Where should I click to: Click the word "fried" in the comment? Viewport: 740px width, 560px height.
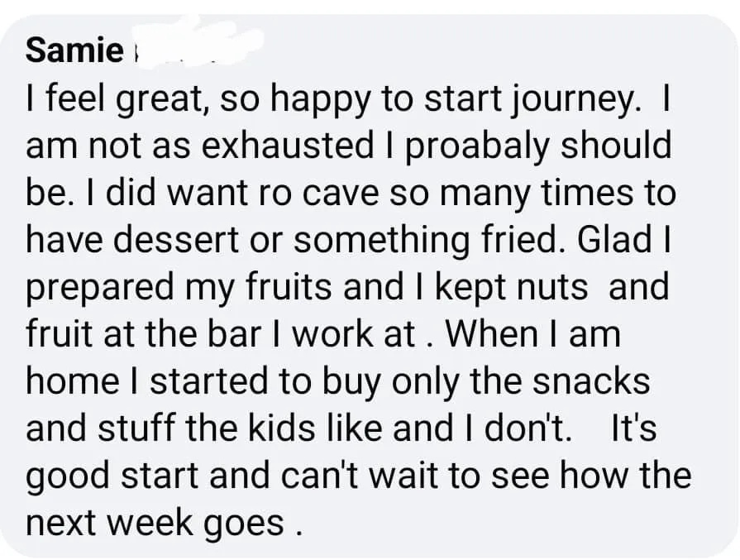pyautogui.click(x=528, y=241)
